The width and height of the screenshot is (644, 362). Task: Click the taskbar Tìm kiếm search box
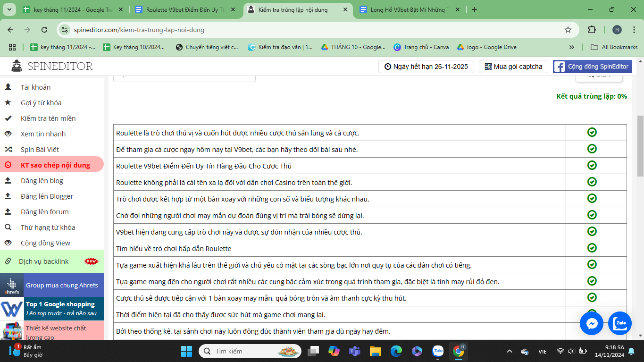tap(251, 351)
